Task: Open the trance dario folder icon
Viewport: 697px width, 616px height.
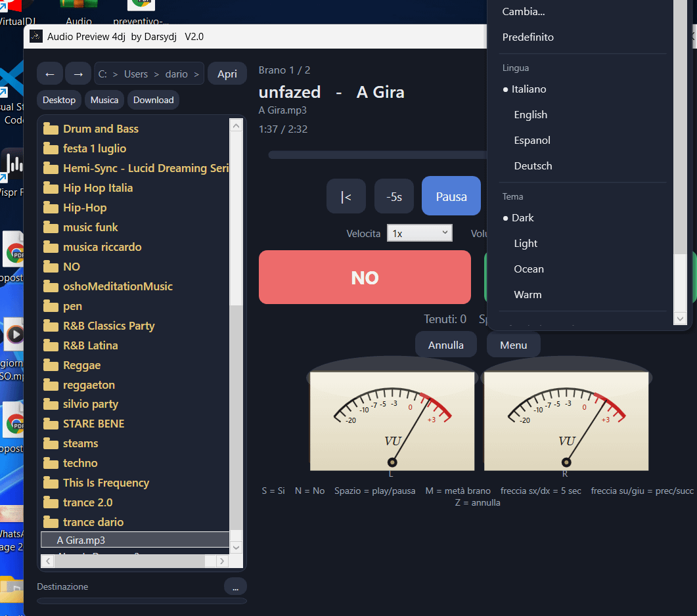Action: point(51,522)
